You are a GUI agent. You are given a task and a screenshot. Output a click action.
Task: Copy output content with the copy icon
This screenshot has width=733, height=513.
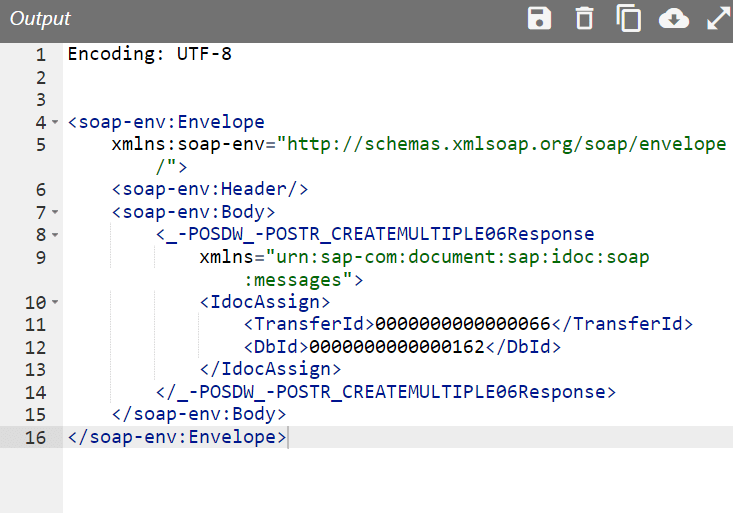coord(628,19)
